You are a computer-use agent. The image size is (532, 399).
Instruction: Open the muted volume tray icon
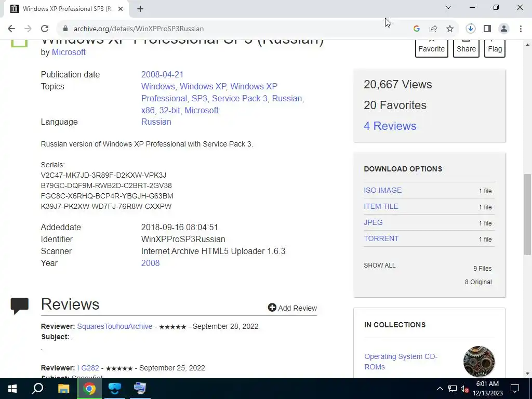pyautogui.click(x=464, y=389)
